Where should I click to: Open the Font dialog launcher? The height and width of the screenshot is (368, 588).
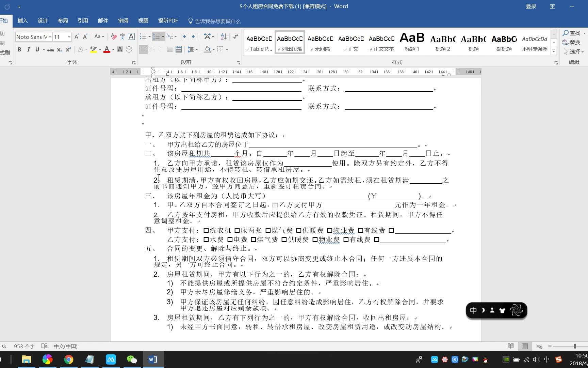coord(134,63)
